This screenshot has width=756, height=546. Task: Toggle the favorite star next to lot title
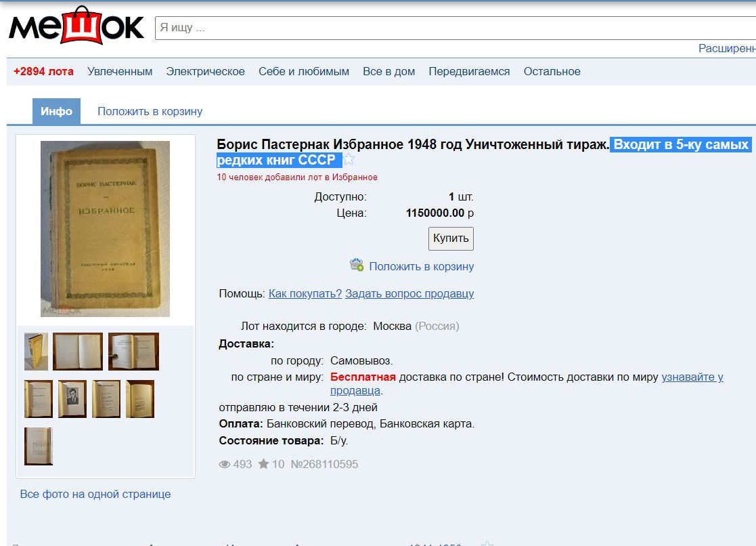click(x=349, y=159)
